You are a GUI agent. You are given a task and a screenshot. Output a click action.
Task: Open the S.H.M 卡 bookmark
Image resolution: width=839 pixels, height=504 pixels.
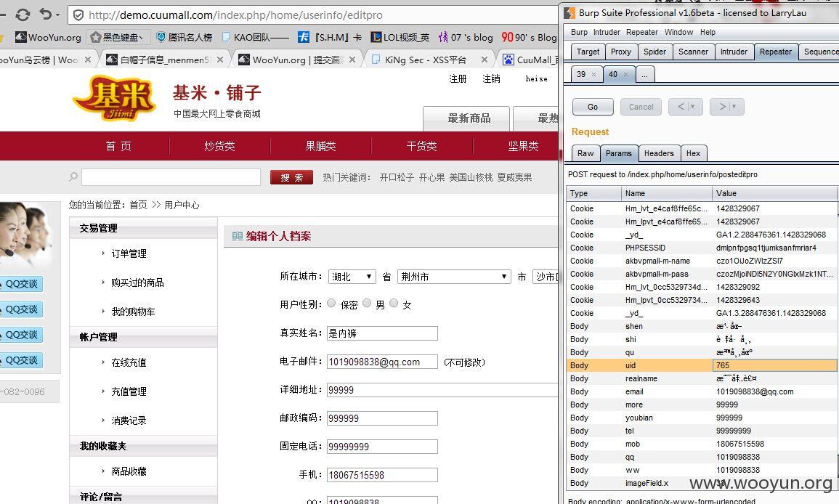[x=330, y=37]
